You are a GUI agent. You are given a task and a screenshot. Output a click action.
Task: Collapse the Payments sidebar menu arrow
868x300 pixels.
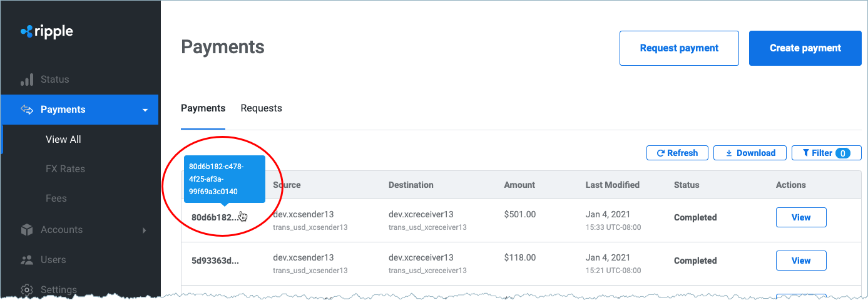pos(145,110)
